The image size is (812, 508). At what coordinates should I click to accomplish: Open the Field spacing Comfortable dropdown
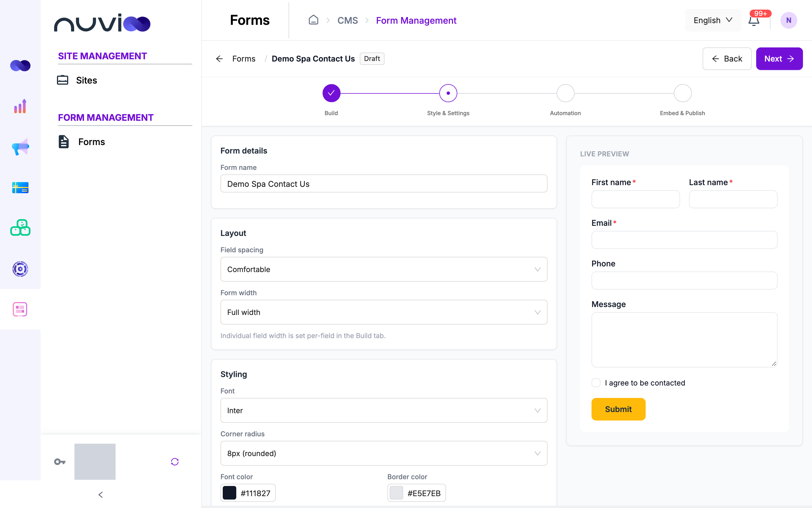pos(384,269)
